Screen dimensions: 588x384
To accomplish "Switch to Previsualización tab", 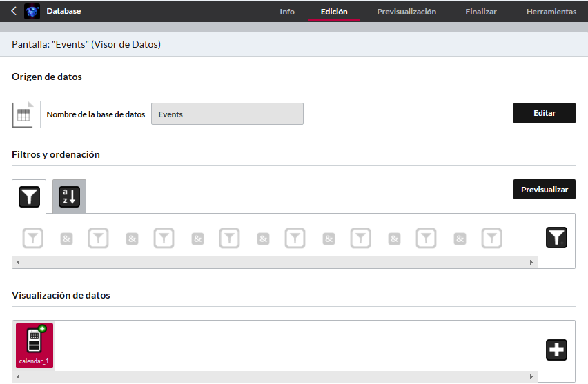I will (406, 12).
